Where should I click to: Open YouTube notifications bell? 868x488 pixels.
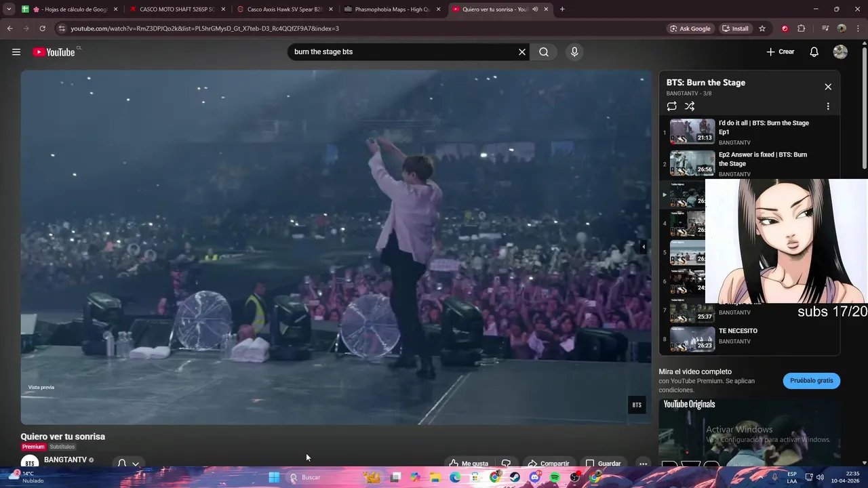click(814, 52)
